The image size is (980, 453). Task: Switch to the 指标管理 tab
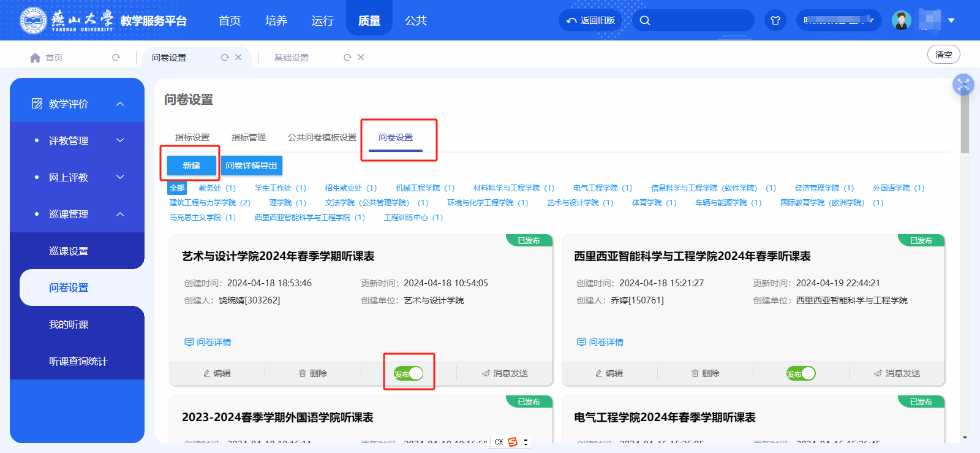pos(249,137)
